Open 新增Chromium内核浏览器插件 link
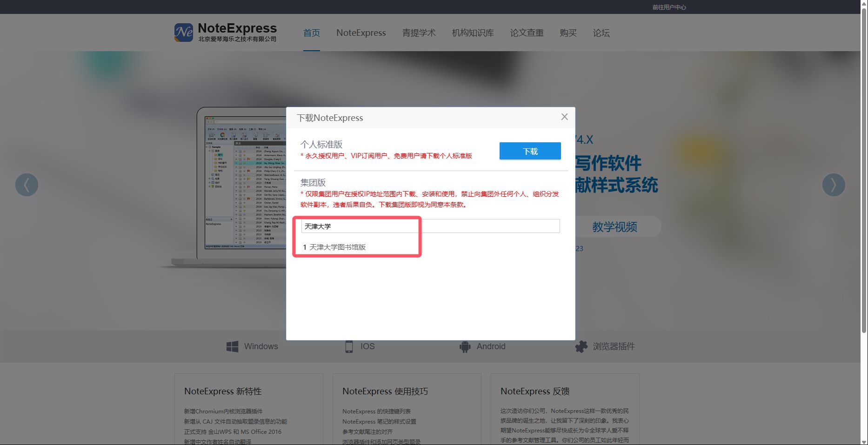Viewport: 868px width, 445px height. tap(223, 411)
